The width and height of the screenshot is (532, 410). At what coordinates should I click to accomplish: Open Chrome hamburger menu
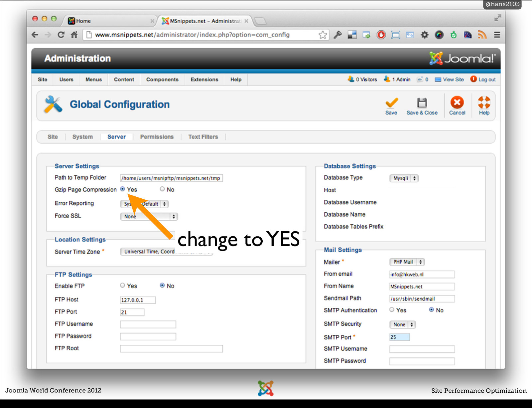click(x=497, y=35)
